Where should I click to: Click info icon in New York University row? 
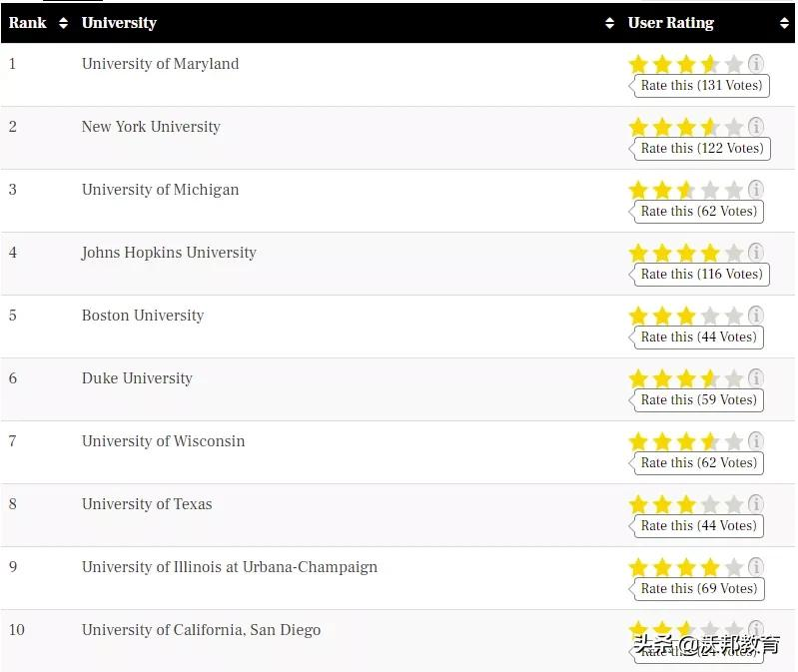pos(756,127)
